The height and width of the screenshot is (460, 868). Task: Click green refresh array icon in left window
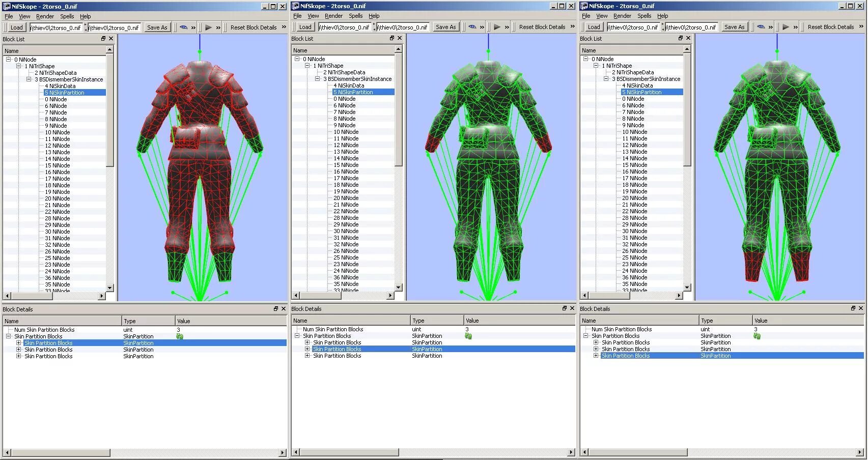[180, 336]
